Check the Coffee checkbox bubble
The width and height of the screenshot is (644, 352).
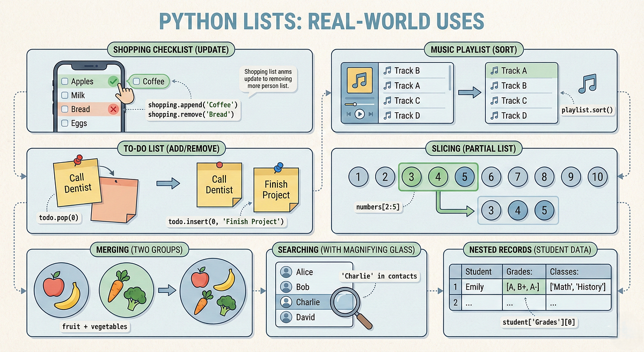tap(137, 82)
